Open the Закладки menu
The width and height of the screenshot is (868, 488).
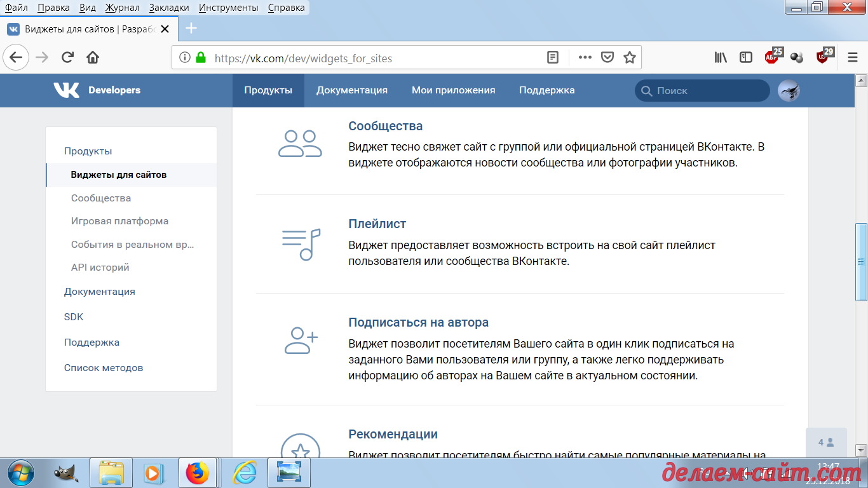(x=169, y=8)
